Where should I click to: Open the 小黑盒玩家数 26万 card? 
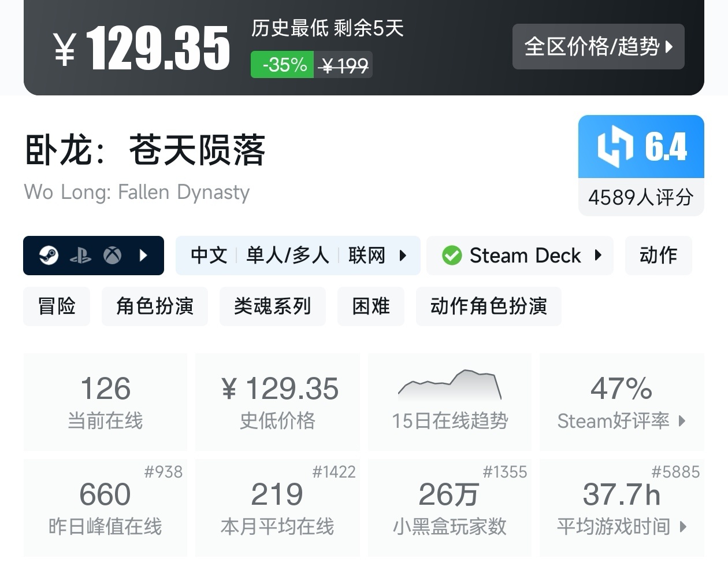click(x=450, y=508)
